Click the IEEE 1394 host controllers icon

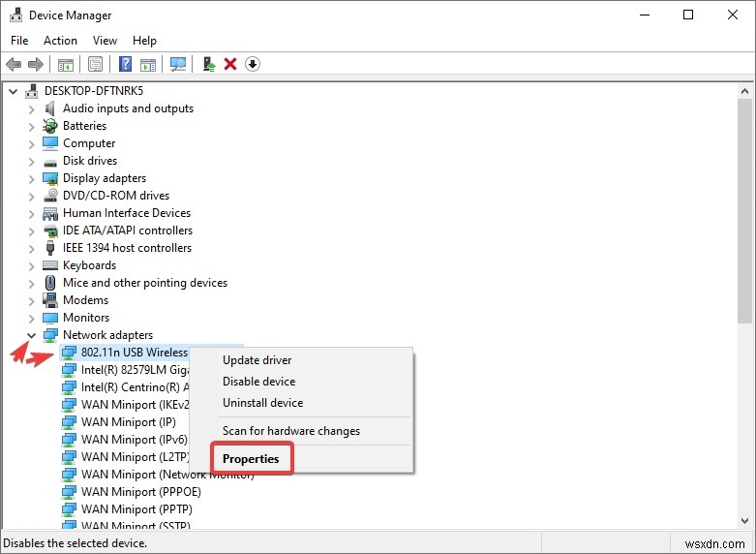pyautogui.click(x=50, y=248)
